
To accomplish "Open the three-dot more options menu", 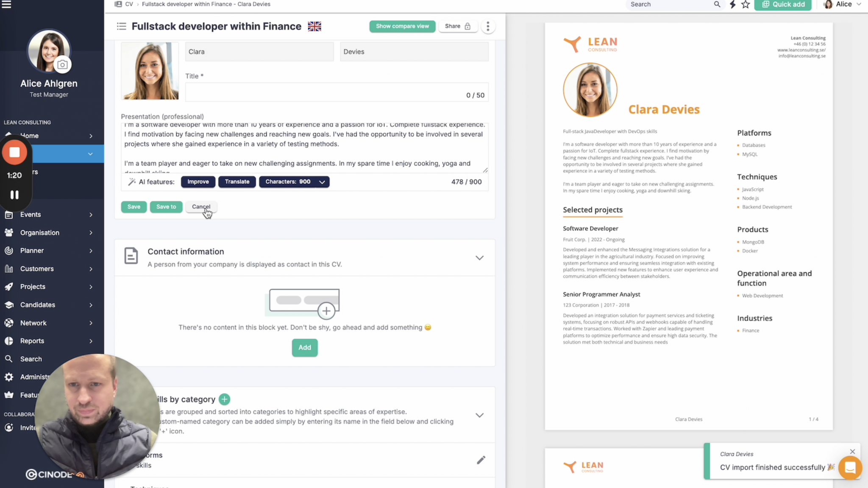I will (x=488, y=26).
